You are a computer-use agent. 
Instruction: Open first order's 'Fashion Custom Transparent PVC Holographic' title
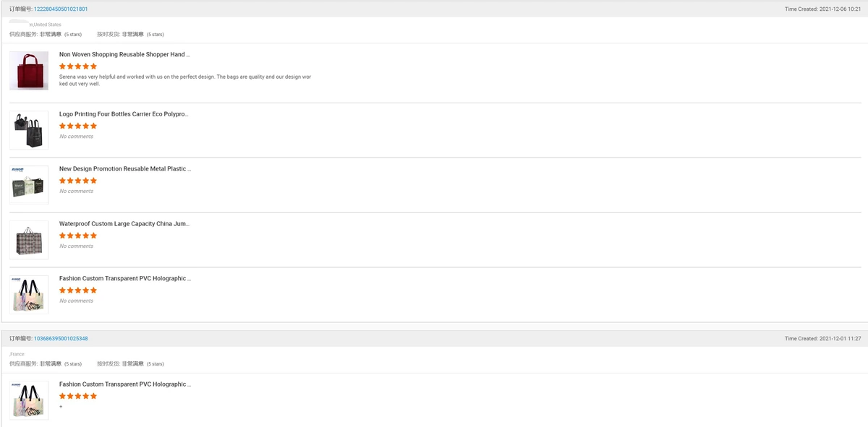pos(125,279)
